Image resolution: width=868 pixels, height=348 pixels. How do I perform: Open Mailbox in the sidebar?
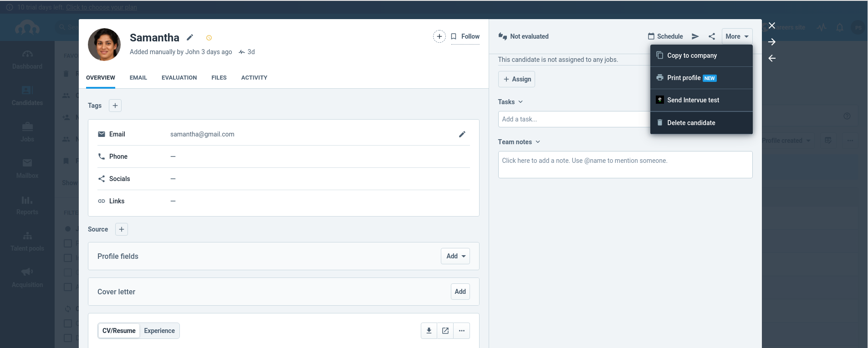point(27,169)
